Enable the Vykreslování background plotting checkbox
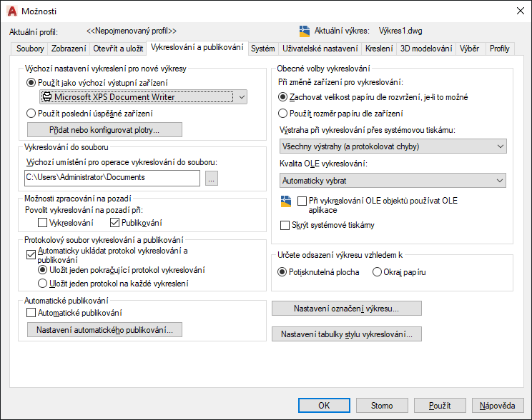The width and height of the screenshot is (532, 420). (42, 223)
